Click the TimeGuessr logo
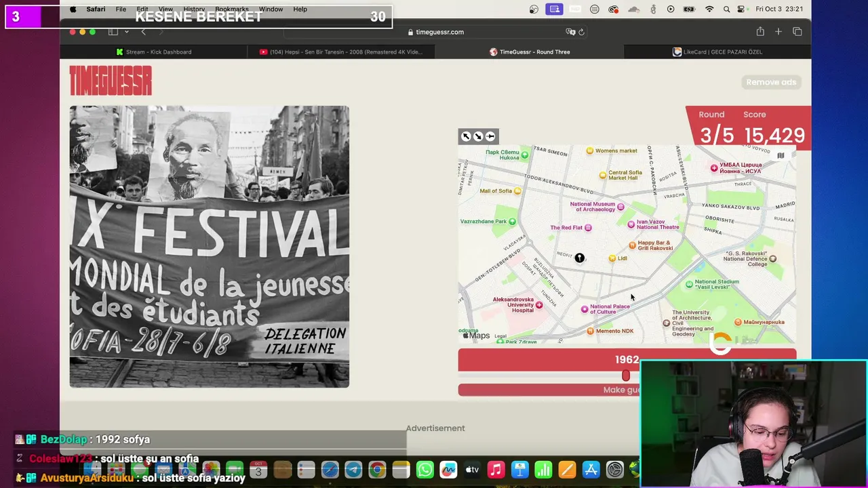This screenshot has height=488, width=868. [111, 81]
